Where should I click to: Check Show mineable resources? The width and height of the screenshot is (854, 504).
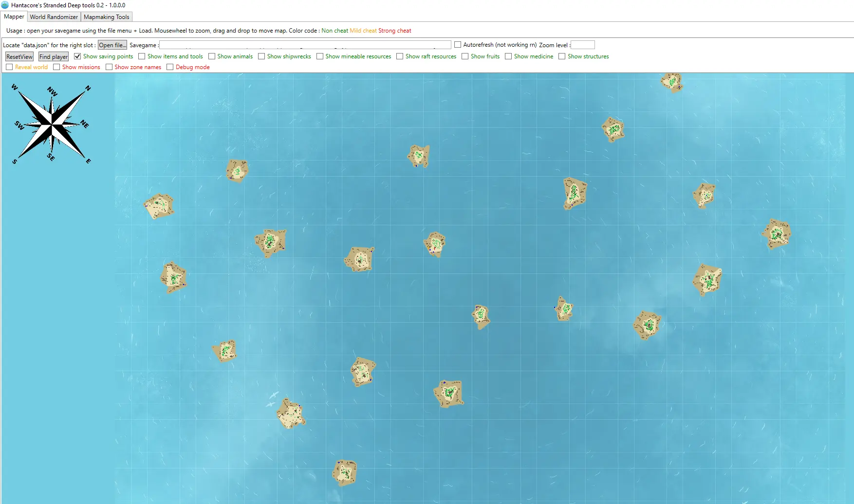tap(320, 56)
